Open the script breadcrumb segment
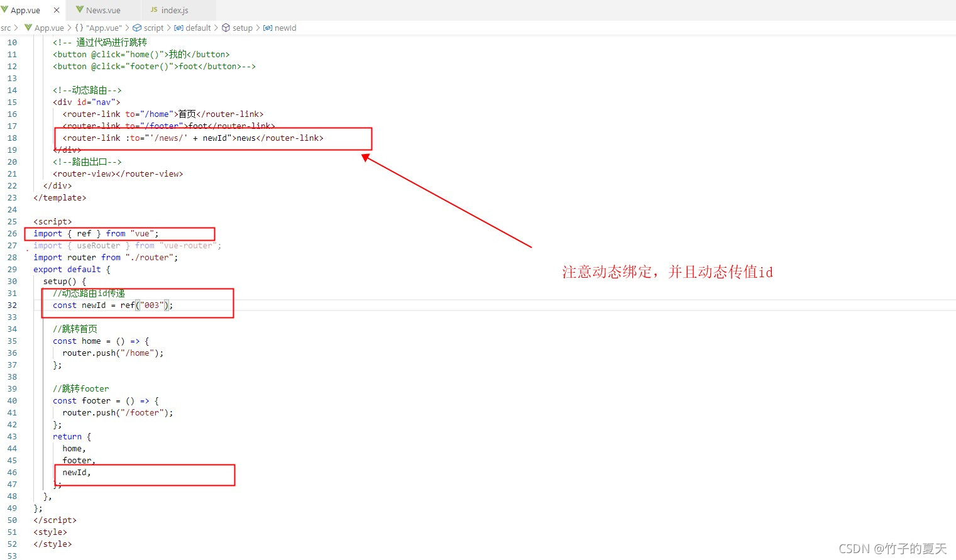The image size is (956, 560). tap(153, 28)
